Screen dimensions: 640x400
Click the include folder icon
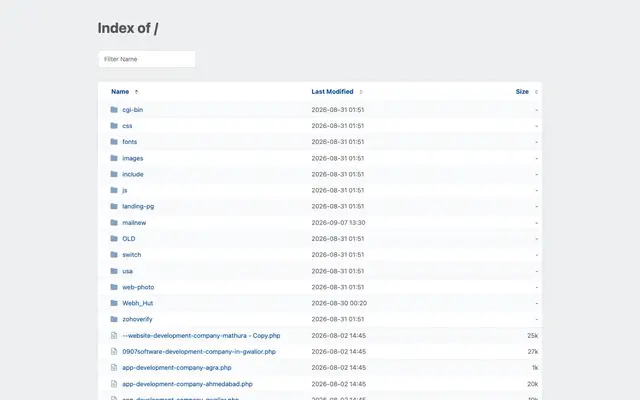(x=114, y=174)
